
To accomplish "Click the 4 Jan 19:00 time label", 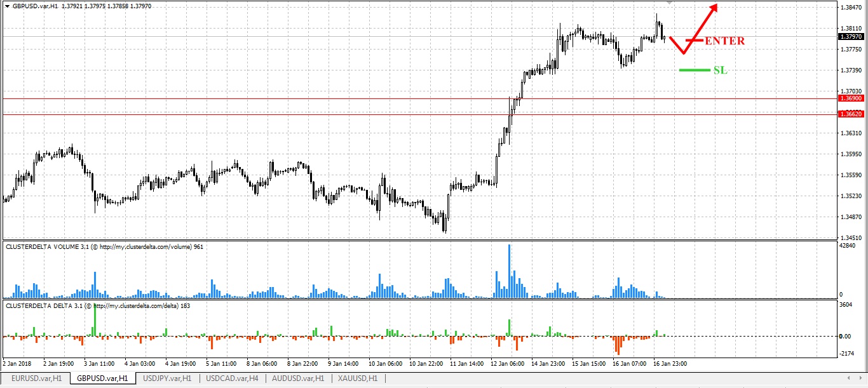I will [180, 364].
